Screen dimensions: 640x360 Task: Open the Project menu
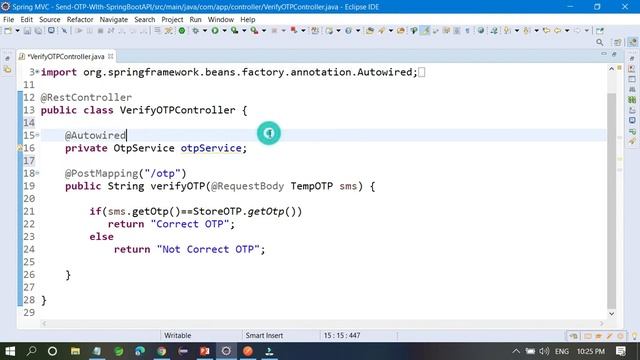point(172,20)
